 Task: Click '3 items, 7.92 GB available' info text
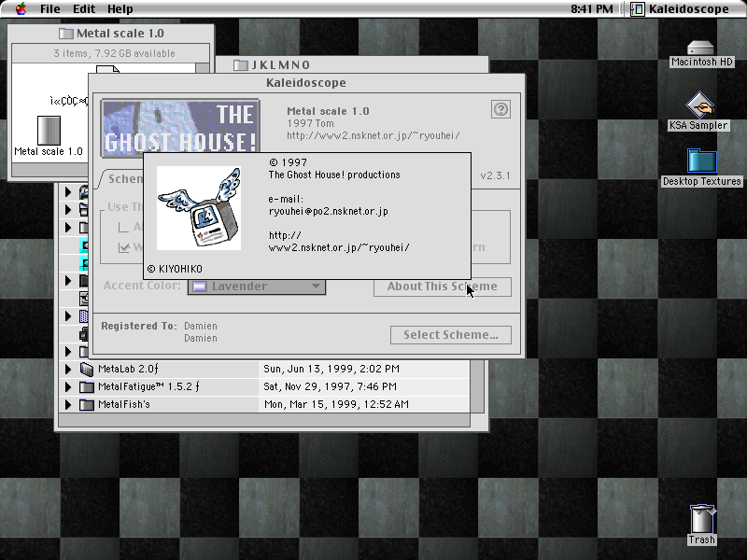click(114, 53)
